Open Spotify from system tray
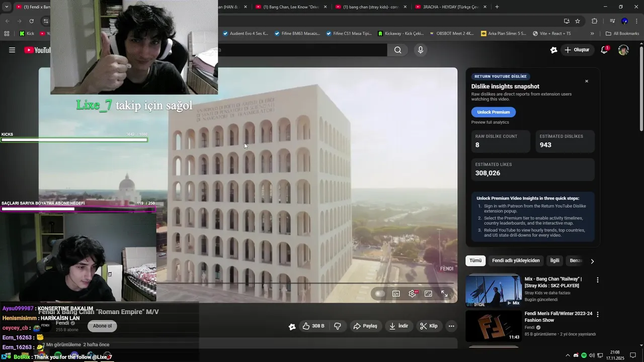The image size is (644, 362). 584,355
